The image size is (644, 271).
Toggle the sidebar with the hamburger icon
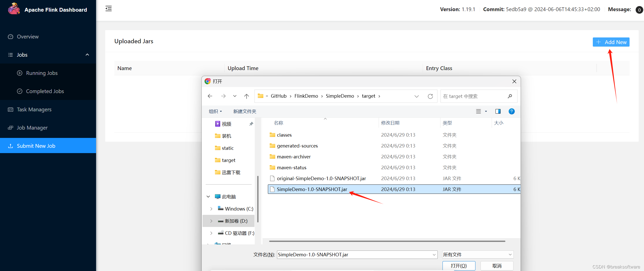[x=108, y=8]
